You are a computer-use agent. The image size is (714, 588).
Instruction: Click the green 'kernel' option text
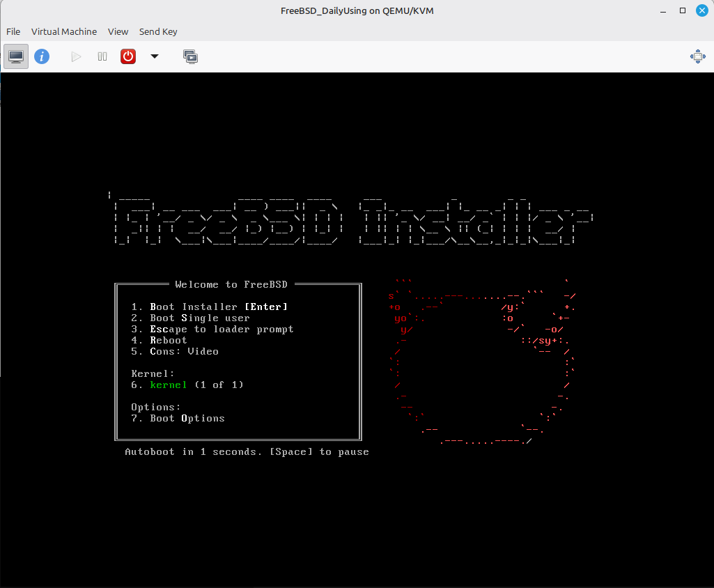point(169,385)
